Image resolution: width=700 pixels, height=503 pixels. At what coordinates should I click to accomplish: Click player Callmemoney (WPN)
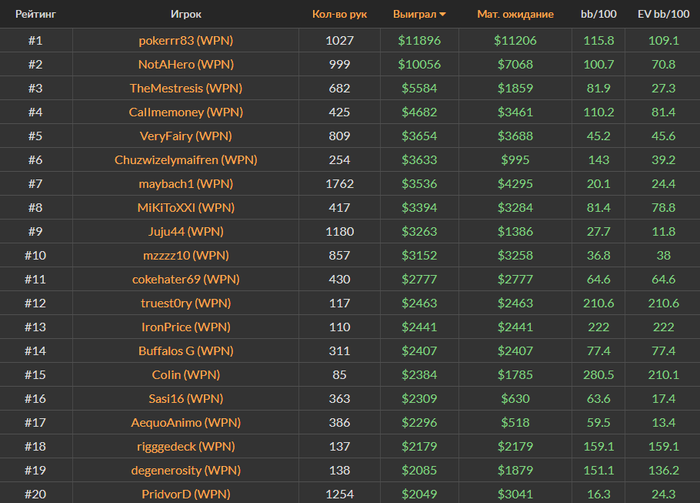coord(186,112)
